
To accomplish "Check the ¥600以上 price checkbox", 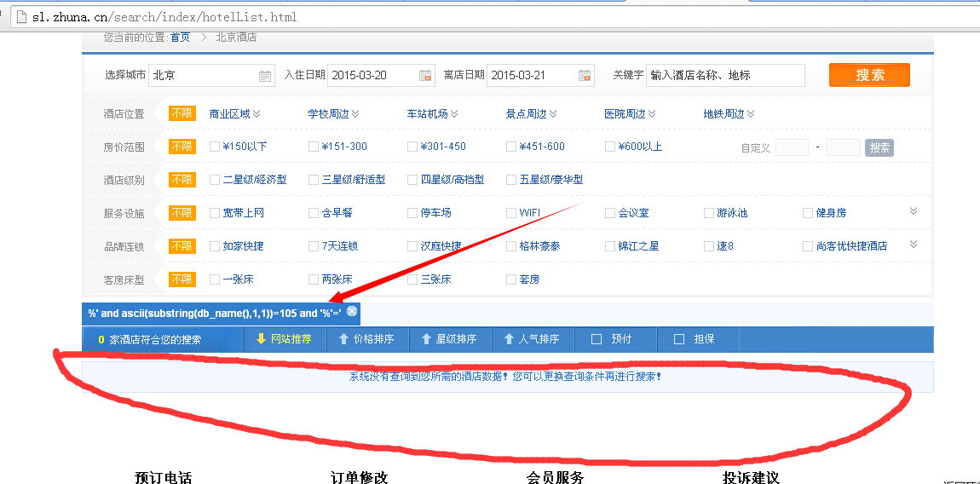I will click(610, 147).
